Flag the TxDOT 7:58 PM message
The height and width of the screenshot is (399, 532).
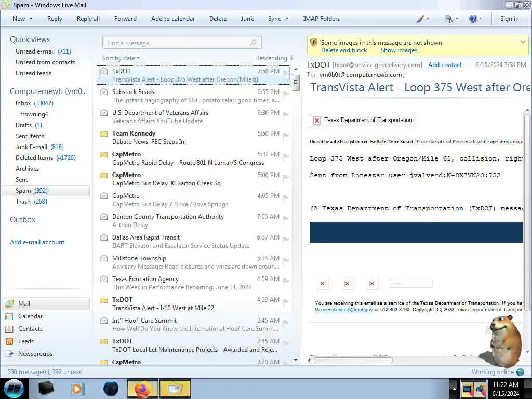(x=285, y=73)
